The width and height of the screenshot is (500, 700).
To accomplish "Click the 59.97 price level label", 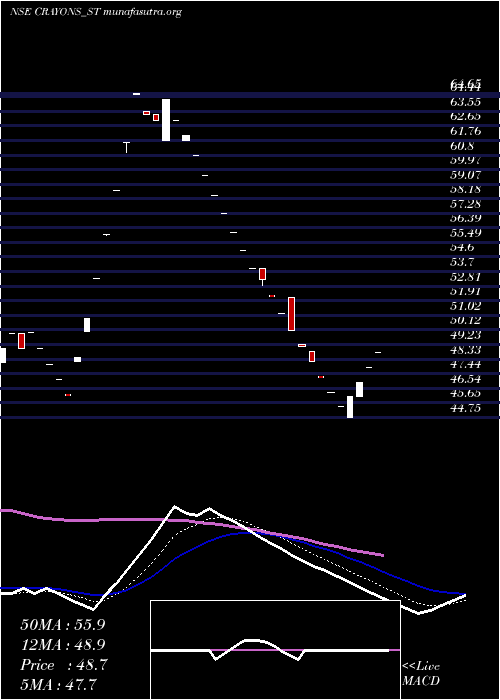I will (466, 160).
